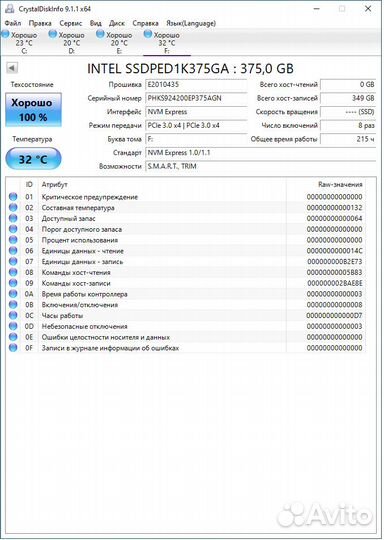Select row Единицы данных - запись

(x=186, y=261)
